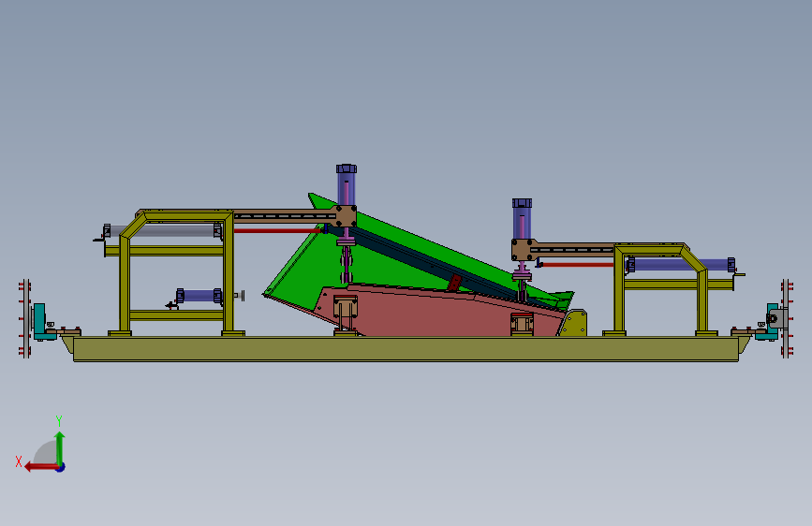
Task: Select the taller blue vertical cylinder on the left
Action: pyautogui.click(x=346, y=185)
